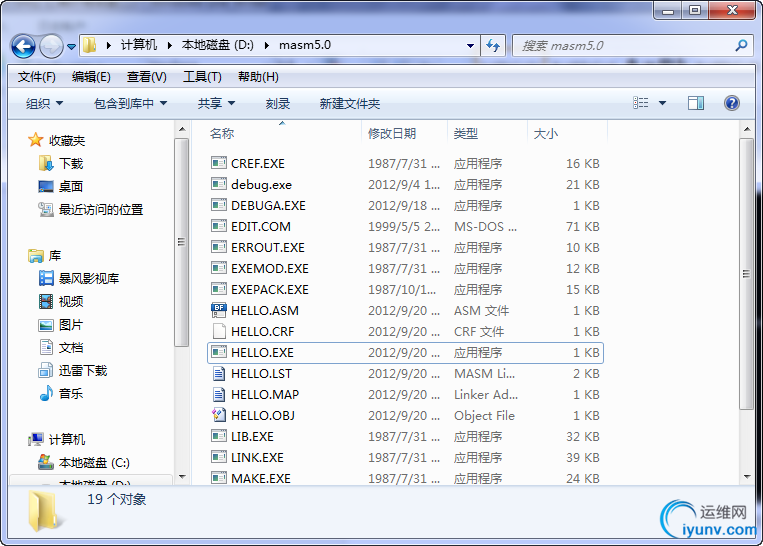Click the 本地磁盘 (D:) breadcrumb
The image size is (763, 546).
[218, 45]
